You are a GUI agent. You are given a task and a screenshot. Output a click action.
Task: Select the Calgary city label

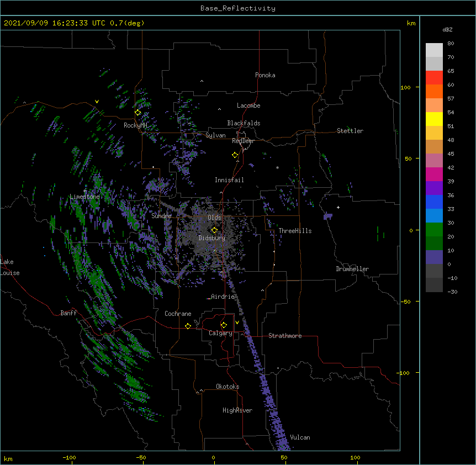tap(221, 333)
